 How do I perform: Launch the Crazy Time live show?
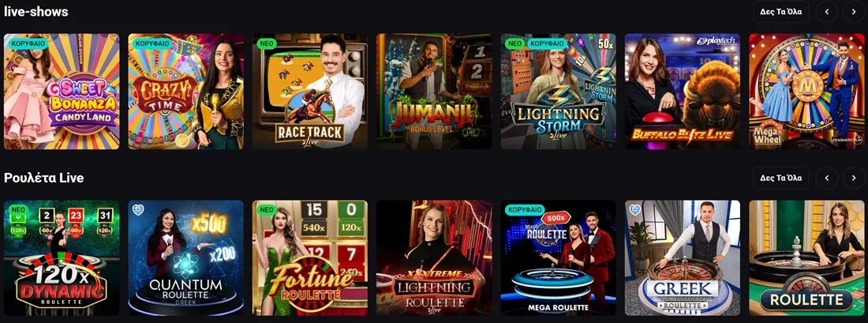point(186,92)
